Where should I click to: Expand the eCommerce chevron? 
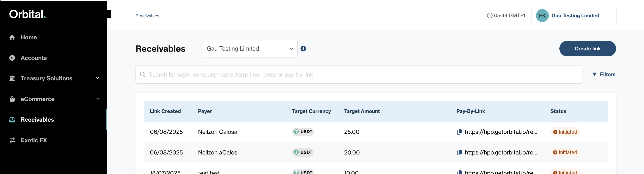[x=97, y=99]
